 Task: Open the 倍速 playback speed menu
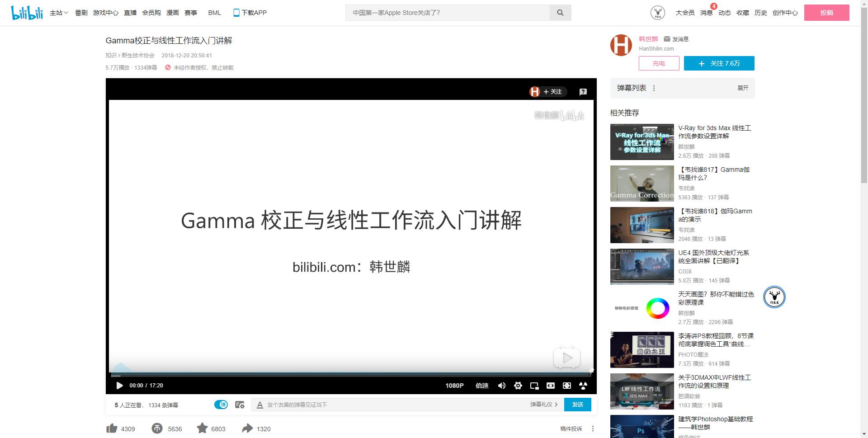click(482, 386)
